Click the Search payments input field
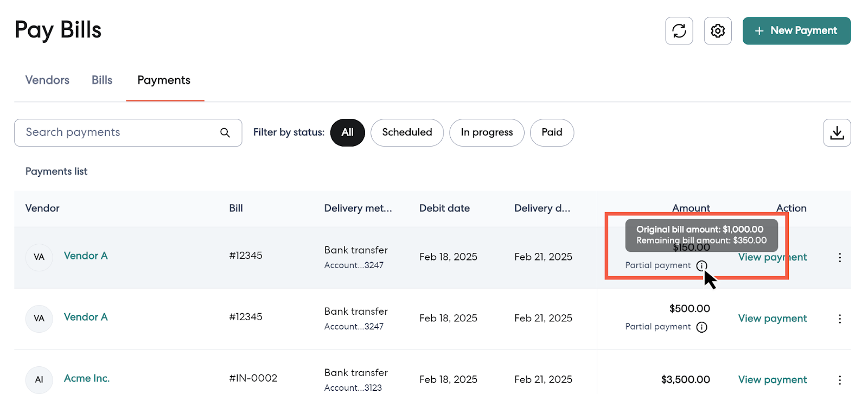The image size is (868, 394). click(119, 133)
